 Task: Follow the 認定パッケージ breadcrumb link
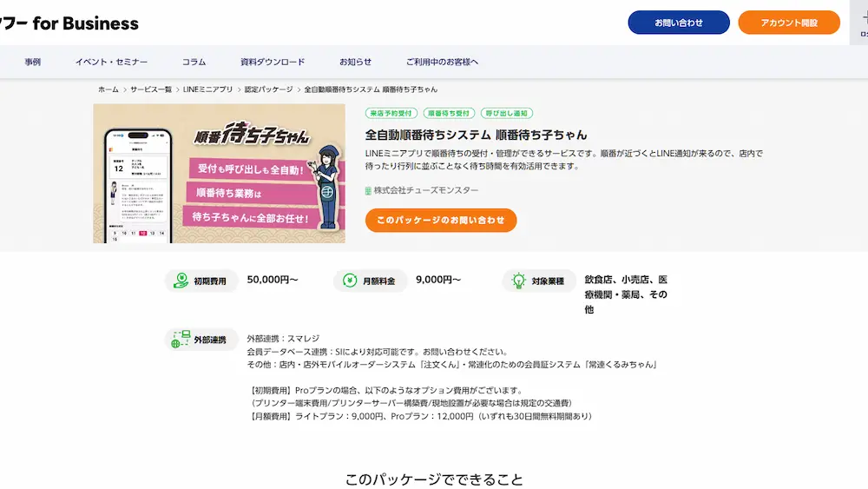point(268,89)
